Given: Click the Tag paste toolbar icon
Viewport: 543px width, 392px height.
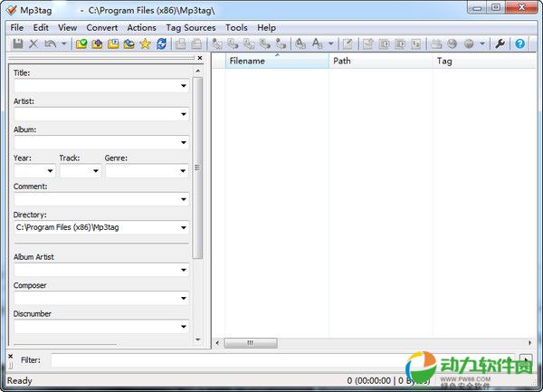Looking at the screenshot, I should (x=196, y=43).
